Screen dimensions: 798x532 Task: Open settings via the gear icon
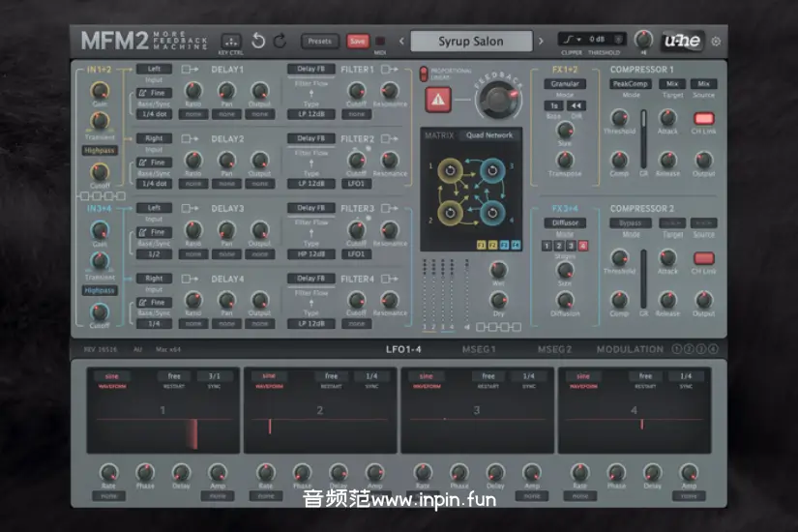click(716, 41)
